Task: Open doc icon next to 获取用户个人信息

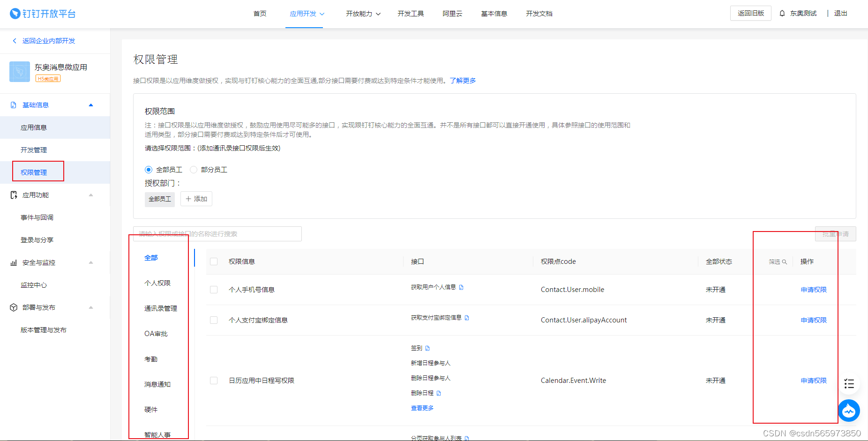Action: [x=461, y=287]
